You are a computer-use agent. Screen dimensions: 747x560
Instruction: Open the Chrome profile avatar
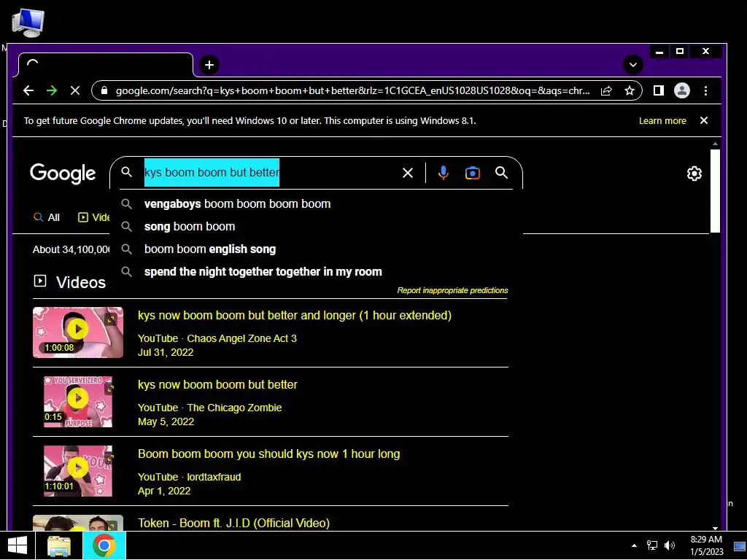(682, 90)
